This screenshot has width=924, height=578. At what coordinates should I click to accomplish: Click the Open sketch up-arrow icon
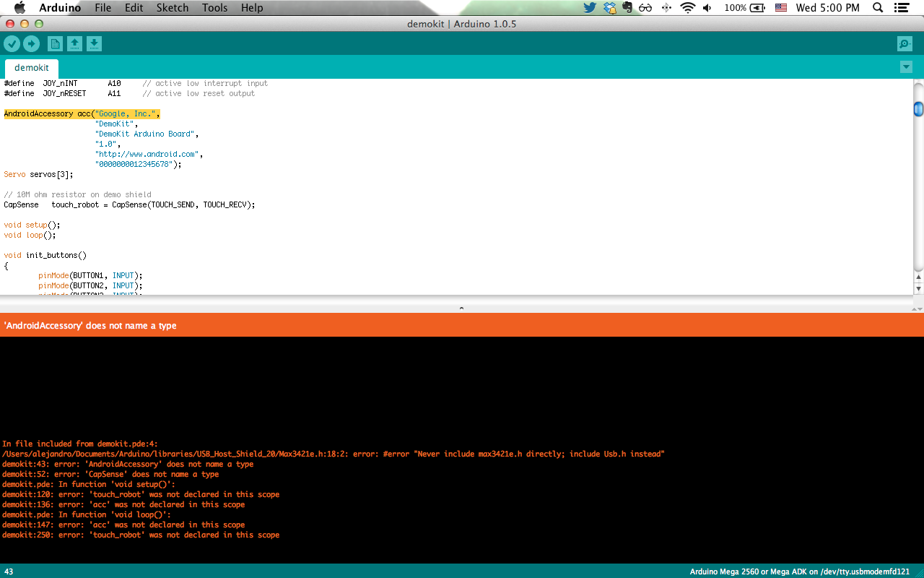[74, 44]
